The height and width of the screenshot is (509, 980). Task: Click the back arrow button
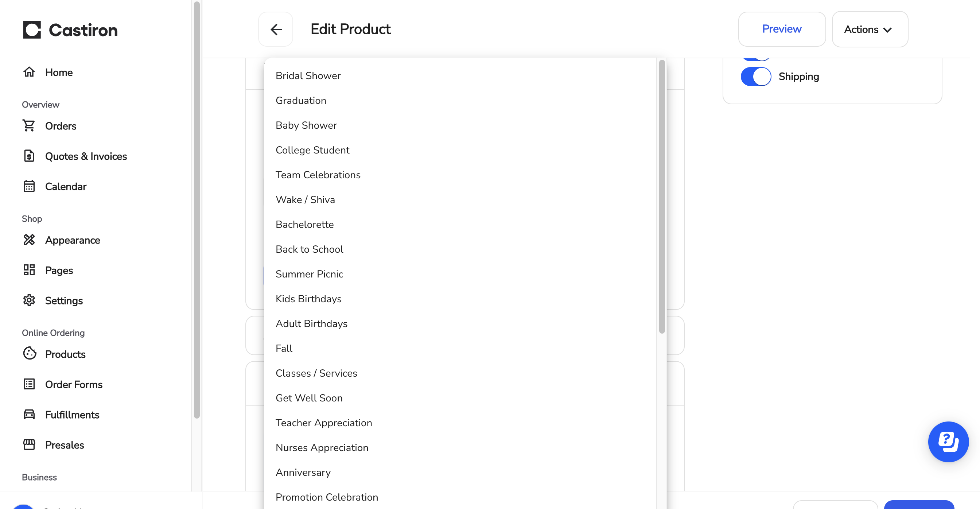[x=276, y=29]
